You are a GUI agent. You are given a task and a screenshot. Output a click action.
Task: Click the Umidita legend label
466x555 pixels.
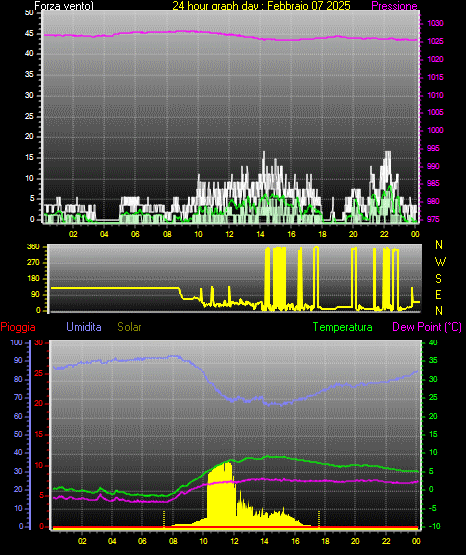coord(84,327)
